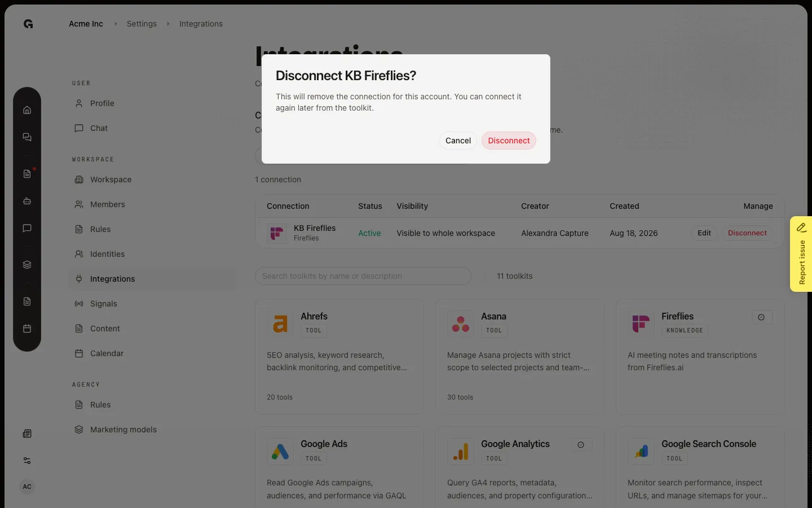Open the Report issue side tab
The image size is (812, 508).
click(x=801, y=254)
